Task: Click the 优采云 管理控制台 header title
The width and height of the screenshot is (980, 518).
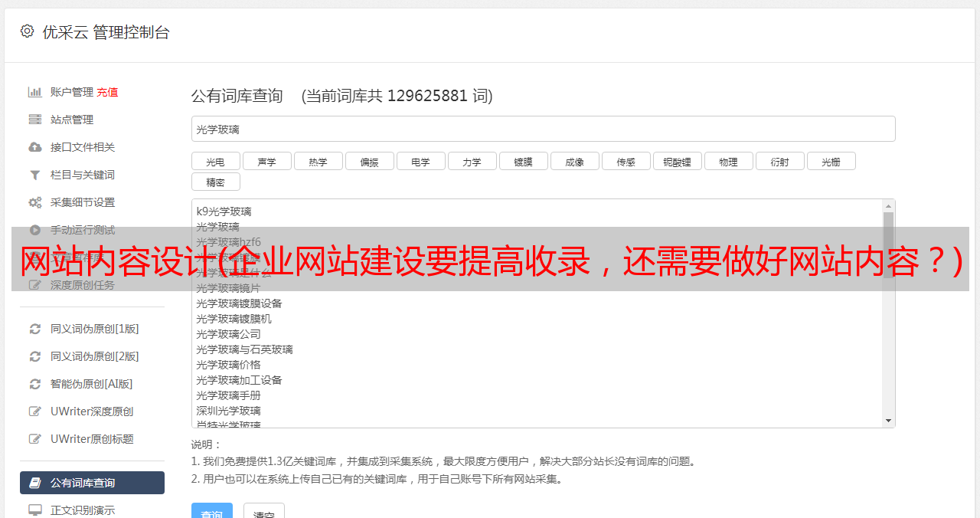Action: tap(106, 32)
